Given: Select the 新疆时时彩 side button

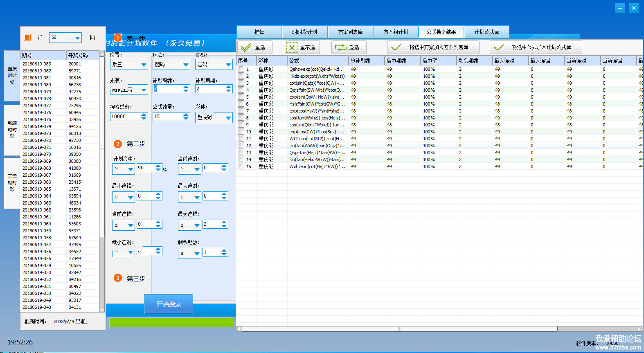Looking at the screenshot, I should pyautogui.click(x=12, y=130).
